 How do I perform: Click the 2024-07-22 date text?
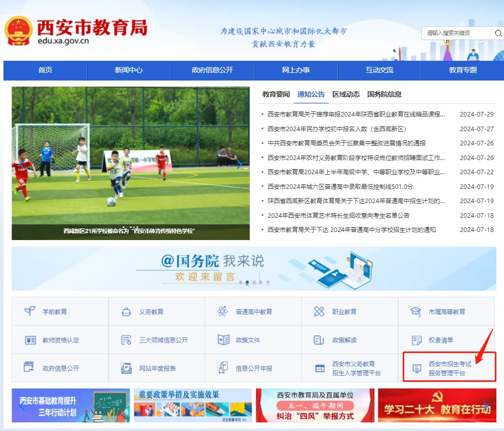(477, 172)
